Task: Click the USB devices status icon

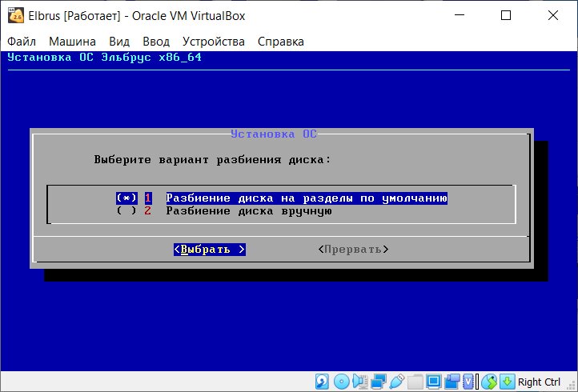Action: (397, 382)
